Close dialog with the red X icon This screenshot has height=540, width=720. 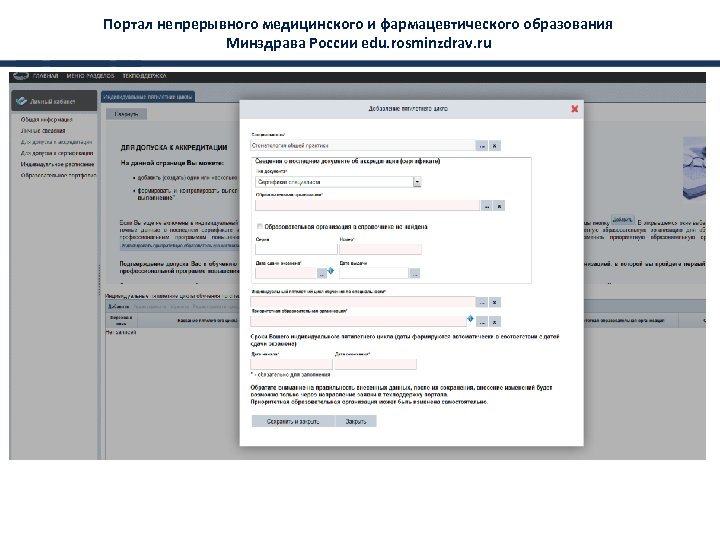tap(574, 109)
